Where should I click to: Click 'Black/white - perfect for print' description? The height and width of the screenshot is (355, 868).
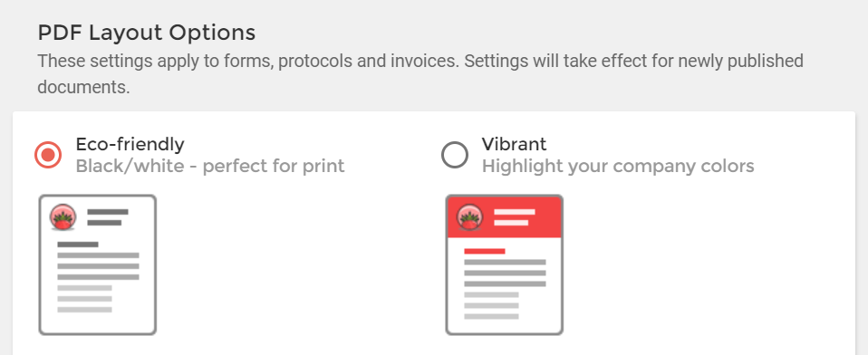210,166
